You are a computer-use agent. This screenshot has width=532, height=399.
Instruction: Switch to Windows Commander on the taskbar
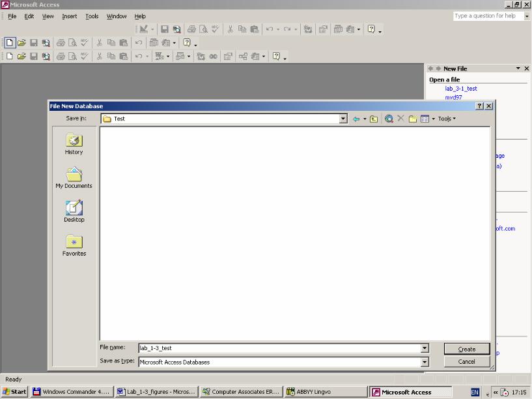tap(71, 392)
